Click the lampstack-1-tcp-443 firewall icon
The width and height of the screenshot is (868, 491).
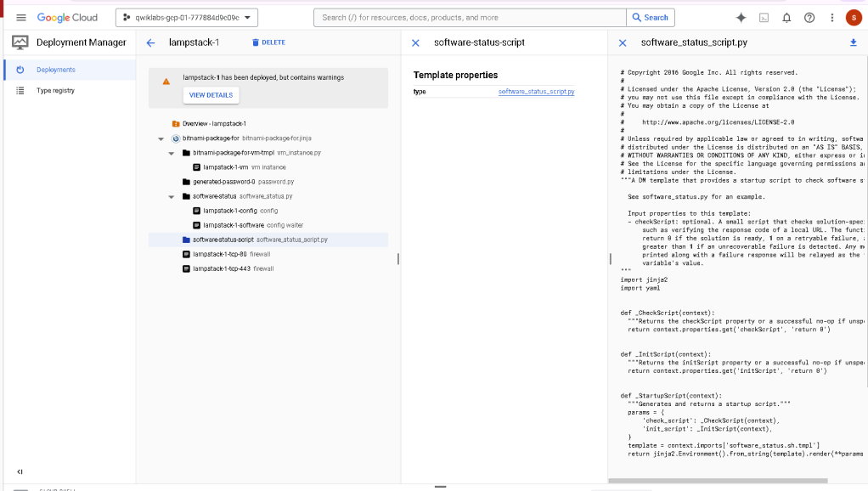click(x=186, y=268)
